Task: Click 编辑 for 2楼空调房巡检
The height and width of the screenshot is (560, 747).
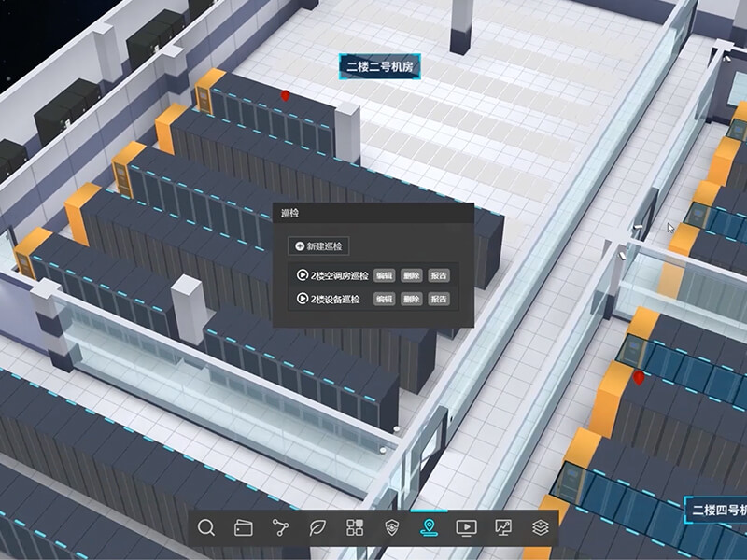Action: 384,275
